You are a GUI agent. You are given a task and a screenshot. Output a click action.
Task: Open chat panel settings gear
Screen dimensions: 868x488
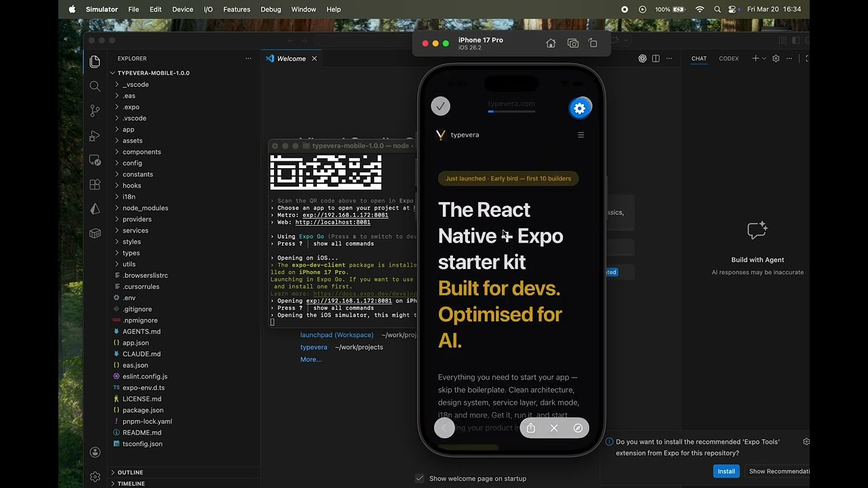(776, 58)
